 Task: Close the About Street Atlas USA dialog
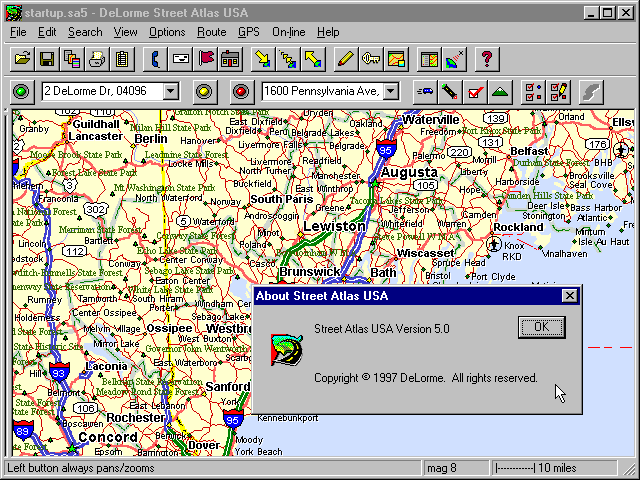(x=569, y=296)
